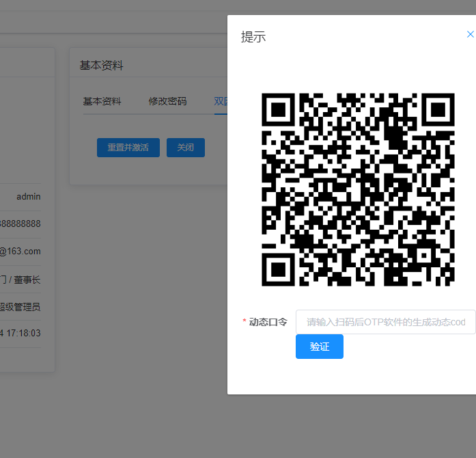Select the partially hidden 双因 tab

[221, 101]
